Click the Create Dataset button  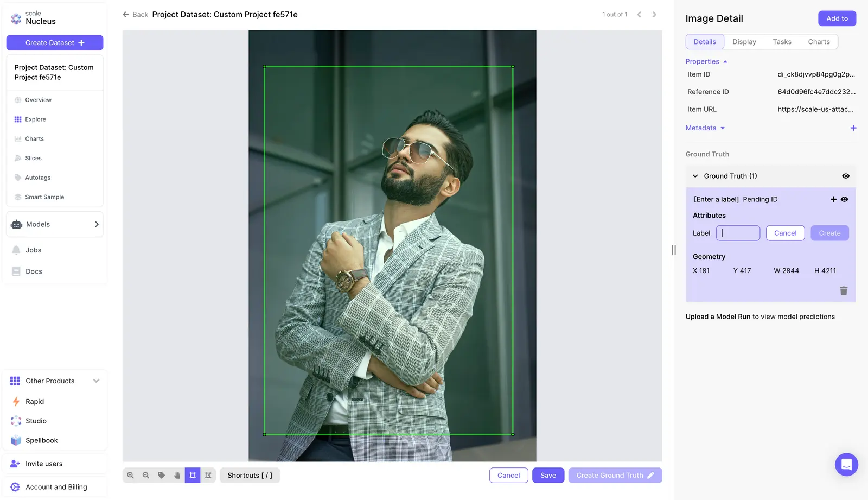point(54,42)
